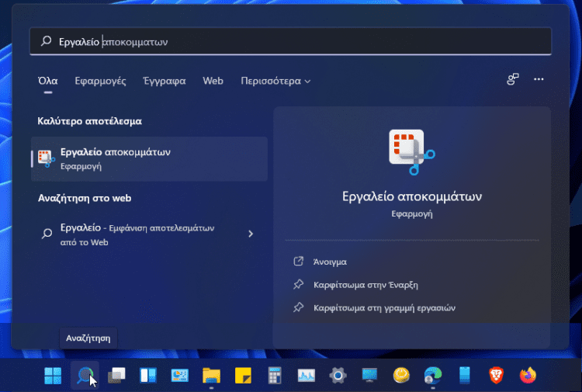This screenshot has width=582, height=392.
Task: Switch to the Εφαρμογές tab
Action: pos(100,81)
